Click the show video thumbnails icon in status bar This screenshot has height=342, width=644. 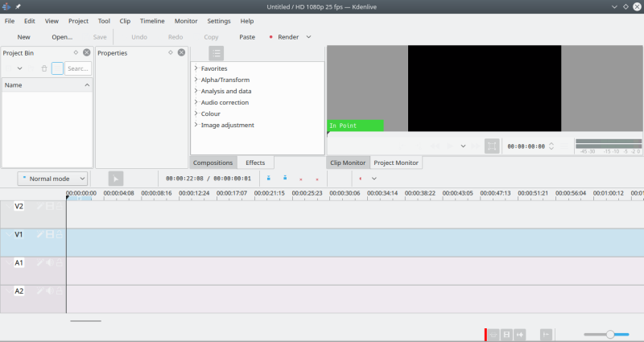point(507,334)
